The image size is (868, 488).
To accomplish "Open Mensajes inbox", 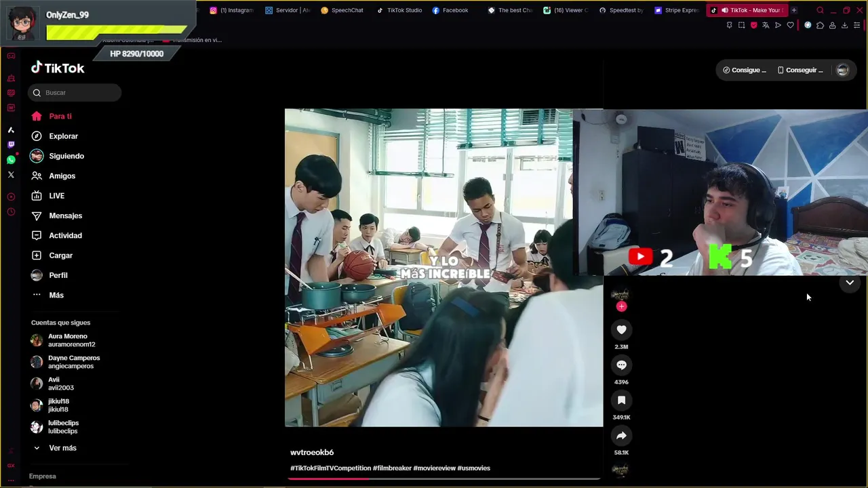I will tap(57, 216).
